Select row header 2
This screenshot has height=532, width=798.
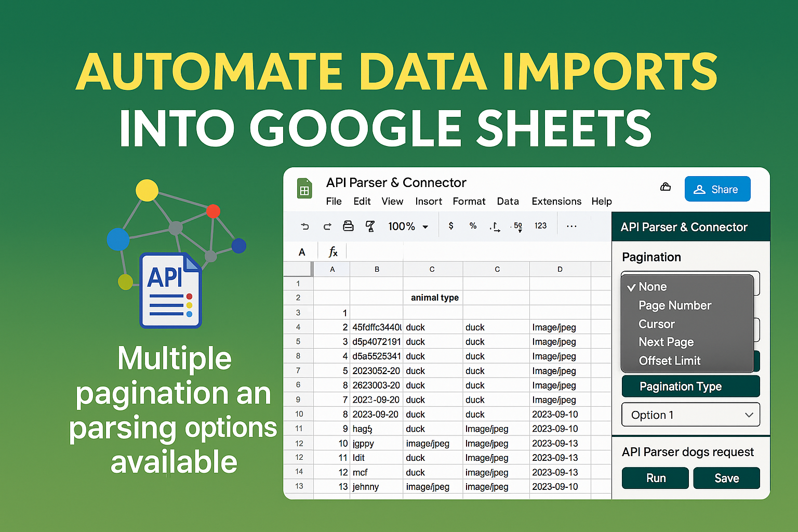pyautogui.click(x=298, y=298)
